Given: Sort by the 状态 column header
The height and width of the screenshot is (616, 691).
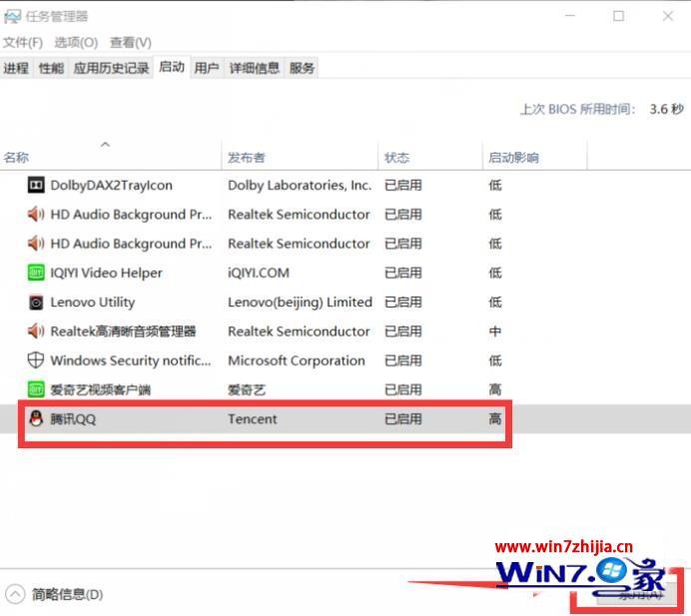Looking at the screenshot, I should click(x=430, y=158).
